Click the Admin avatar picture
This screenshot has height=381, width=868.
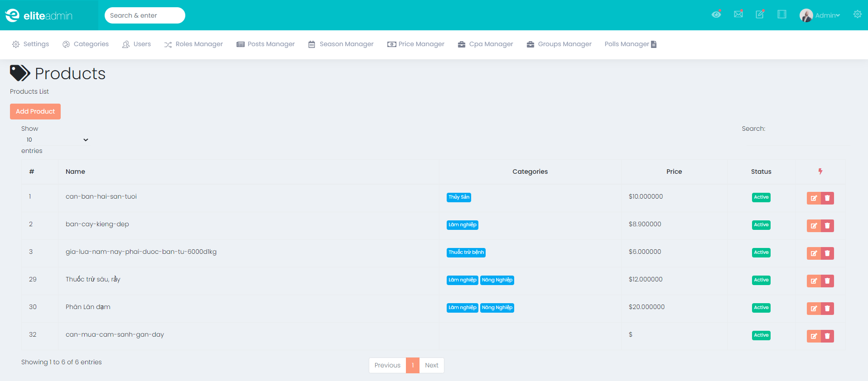[x=806, y=15]
